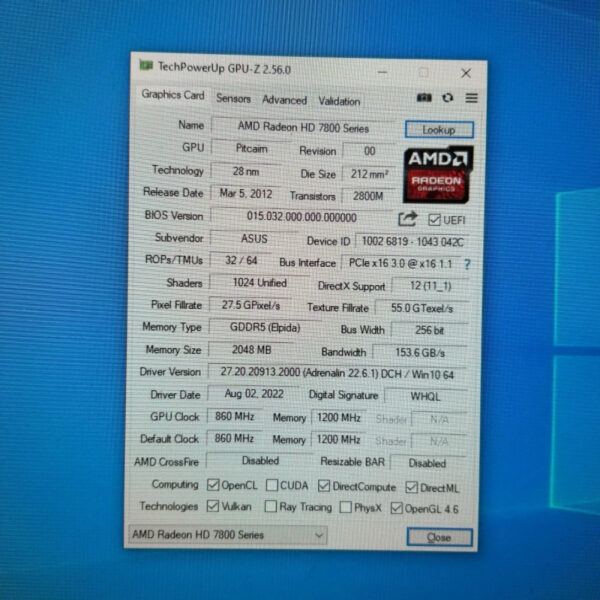Click the AMD Radeon Graphics logo
The width and height of the screenshot is (600, 600).
click(x=438, y=174)
